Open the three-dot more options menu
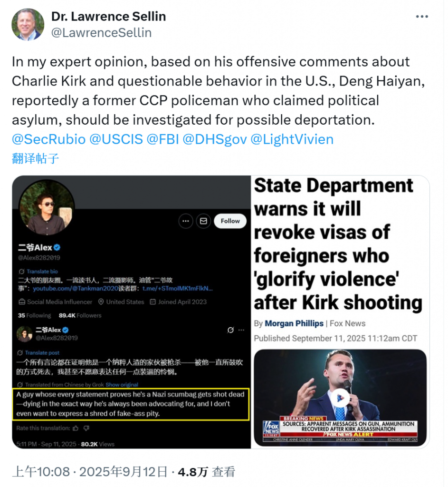Viewport: 448px width, 487px height. (x=422, y=17)
